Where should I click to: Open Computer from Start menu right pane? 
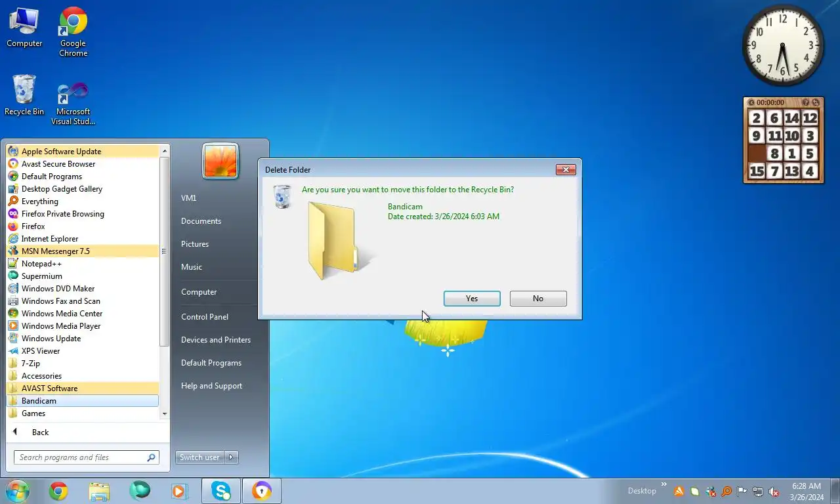pyautogui.click(x=199, y=292)
